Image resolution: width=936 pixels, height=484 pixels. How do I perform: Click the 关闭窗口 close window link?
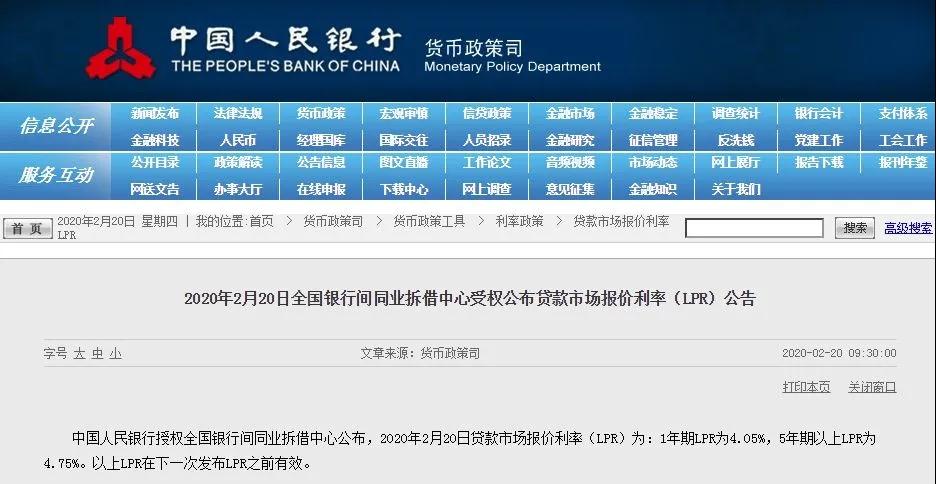click(872, 387)
